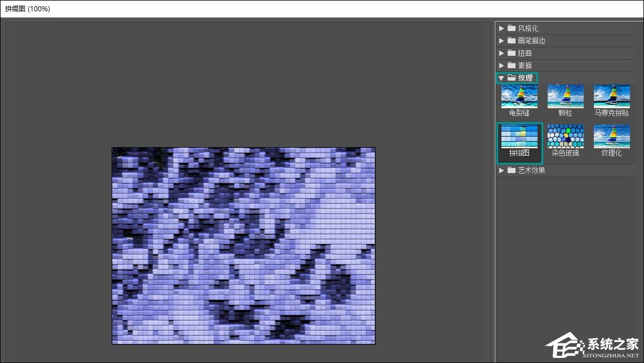Viewport: 644px width, 363px height.
Task: Select the 拼缀图 patchwork filter thumbnail
Action: point(519,136)
